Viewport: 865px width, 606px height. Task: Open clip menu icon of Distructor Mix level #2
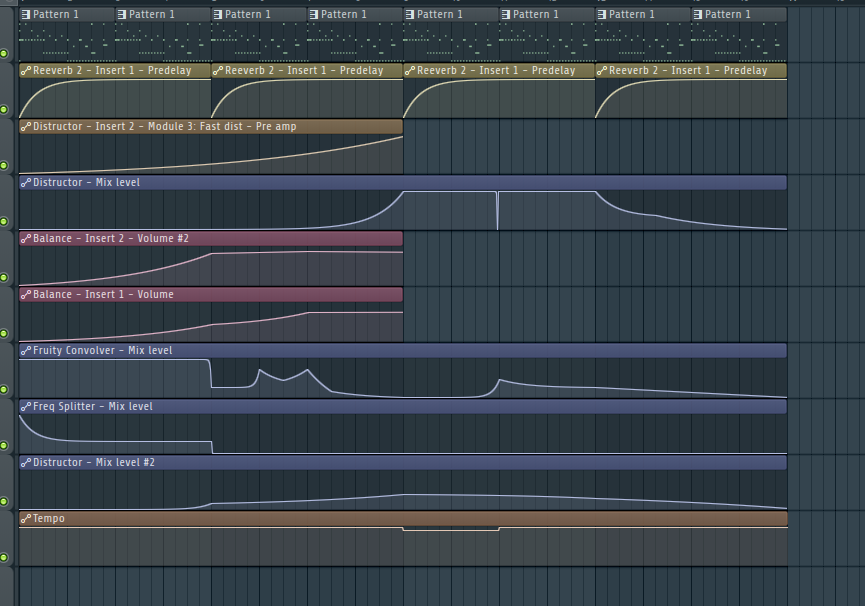25,463
